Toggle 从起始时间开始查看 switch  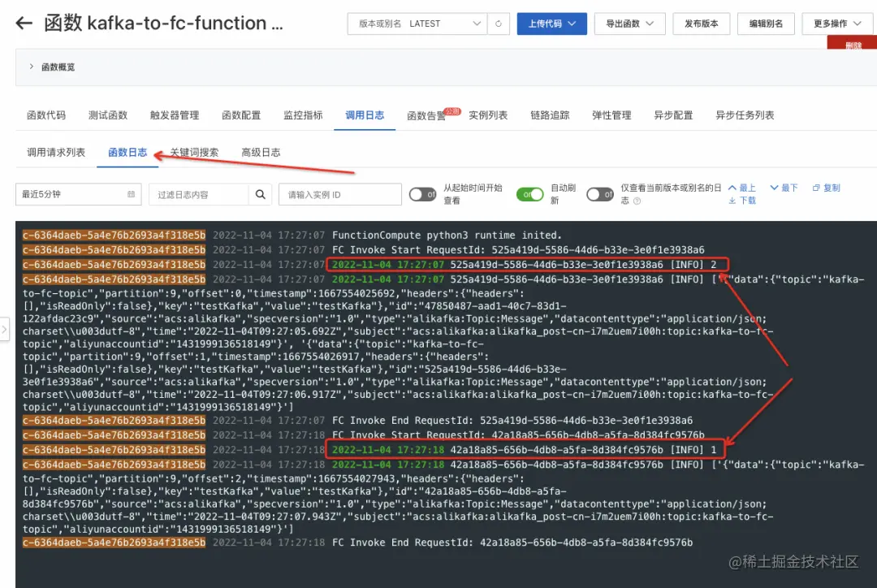click(x=422, y=194)
